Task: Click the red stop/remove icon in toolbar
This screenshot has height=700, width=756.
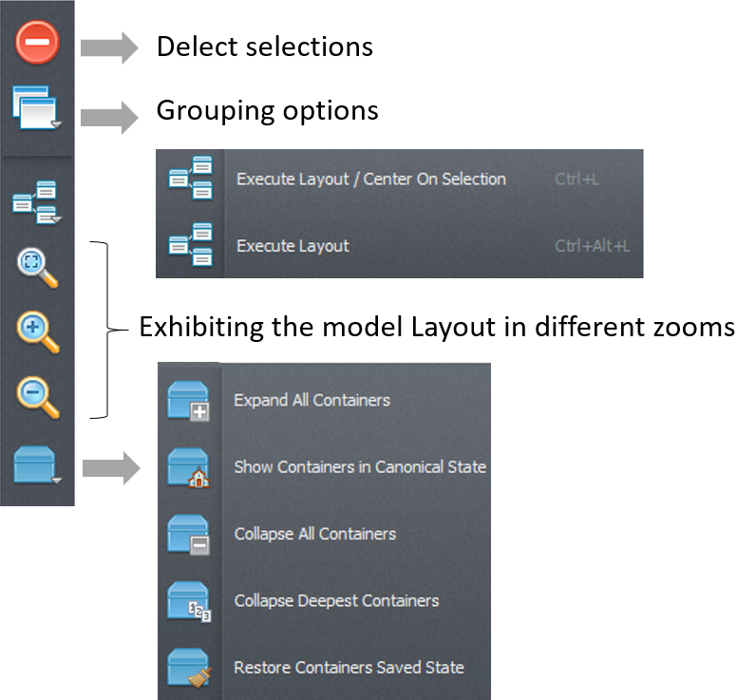Action: tap(37, 43)
